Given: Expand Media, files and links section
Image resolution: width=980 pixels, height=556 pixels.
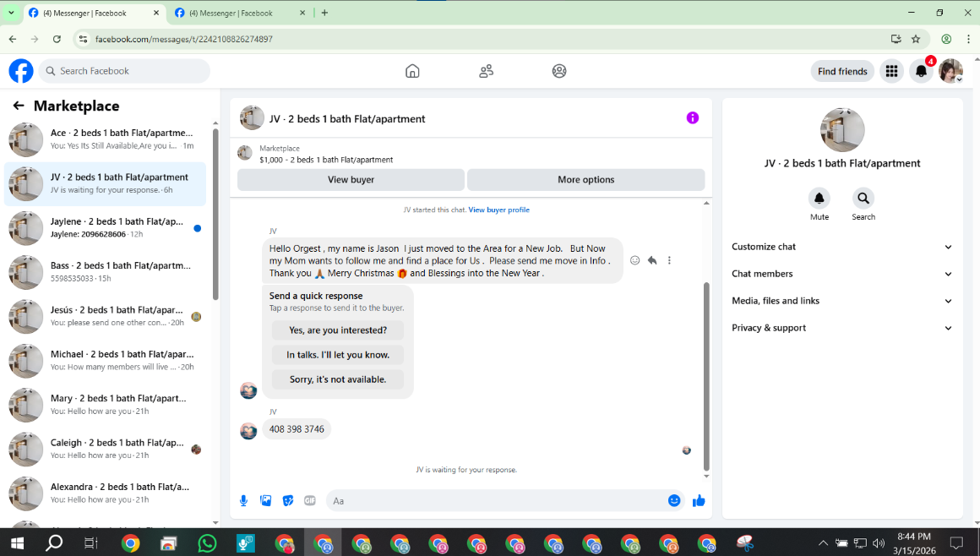Looking at the screenshot, I should coord(842,301).
